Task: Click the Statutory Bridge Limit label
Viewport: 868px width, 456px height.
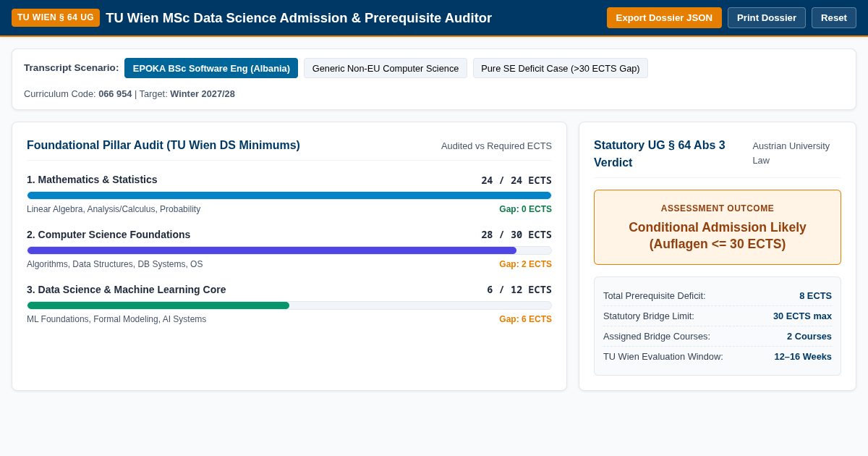Action: [649, 316]
